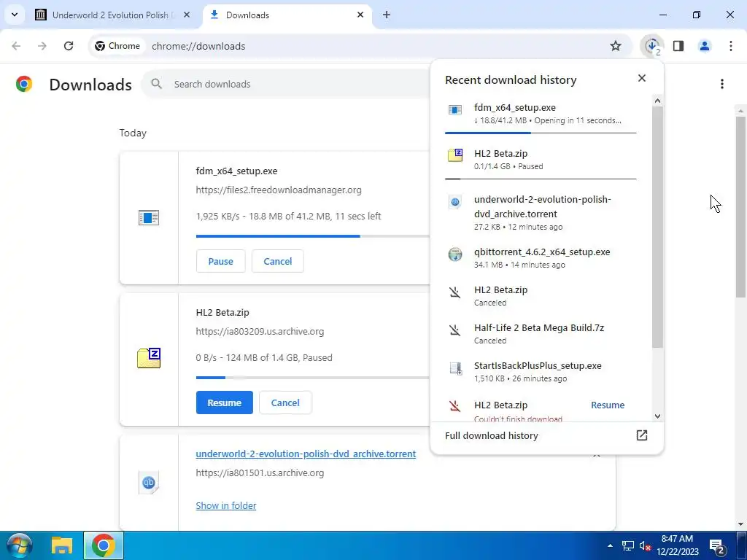
Task: Click the Chrome logo beside Downloads
Action: click(24, 84)
